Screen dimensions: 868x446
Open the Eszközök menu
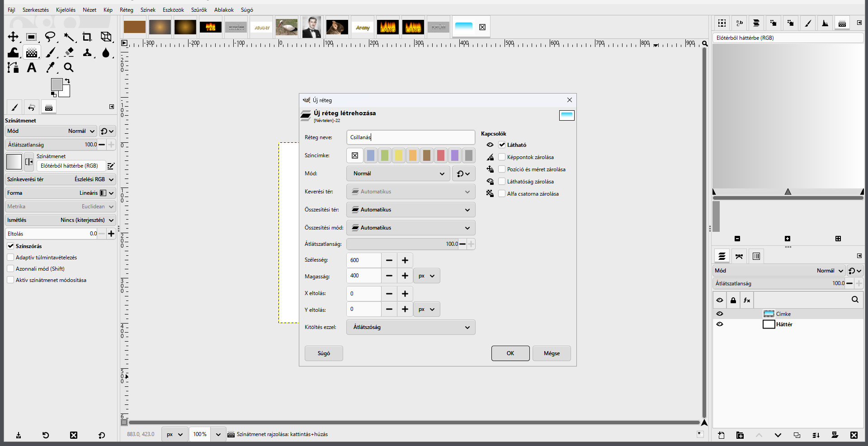(173, 10)
